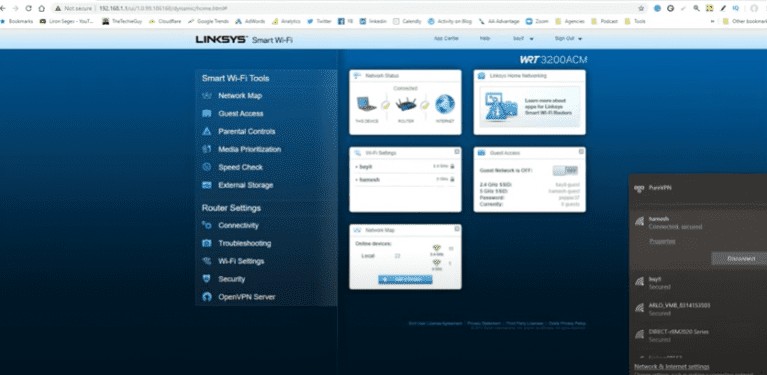767x375 pixels.
Task: Launch the Speed Check tool
Action: (240, 167)
